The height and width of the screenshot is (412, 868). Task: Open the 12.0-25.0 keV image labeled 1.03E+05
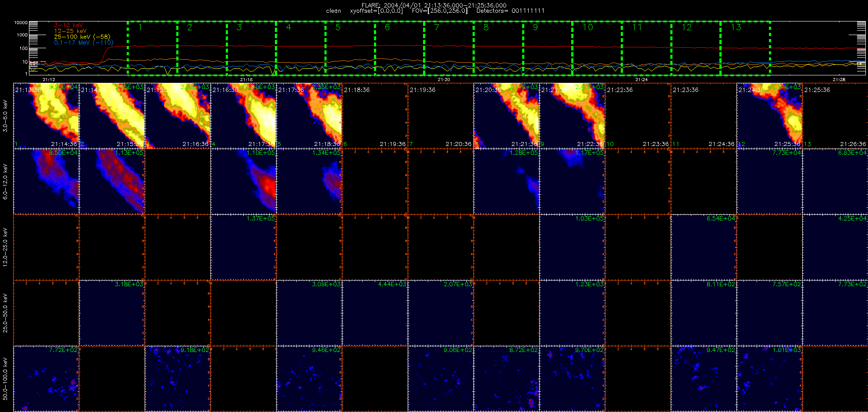click(573, 247)
